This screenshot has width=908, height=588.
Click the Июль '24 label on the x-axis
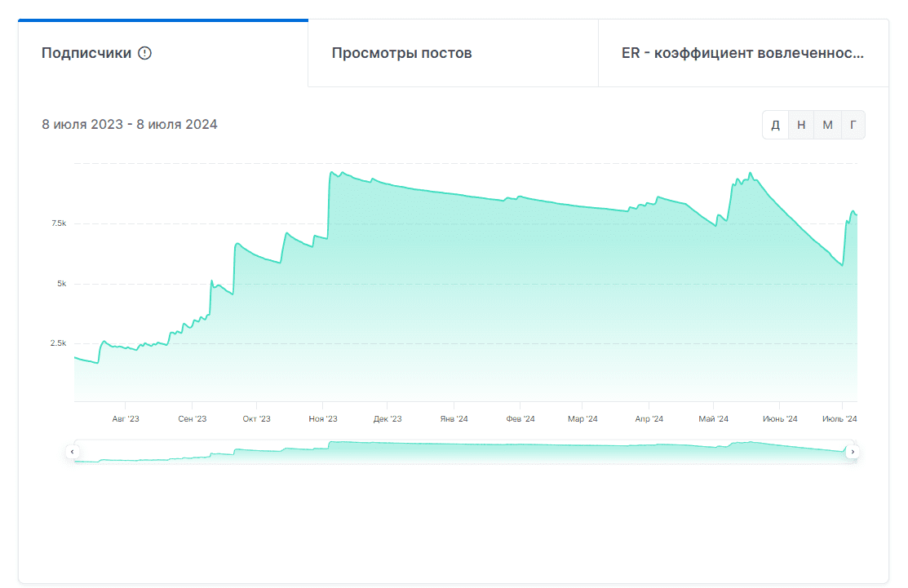click(839, 419)
